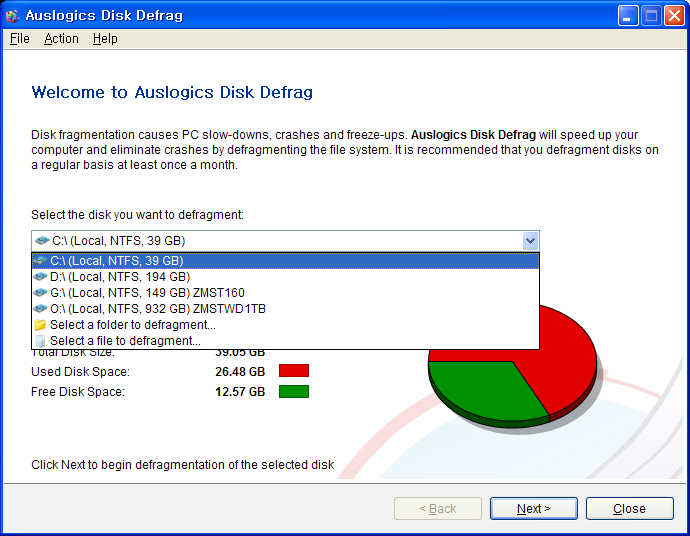The image size is (690, 536).
Task: Click the drive icon beside D:\ entry
Action: (x=40, y=276)
